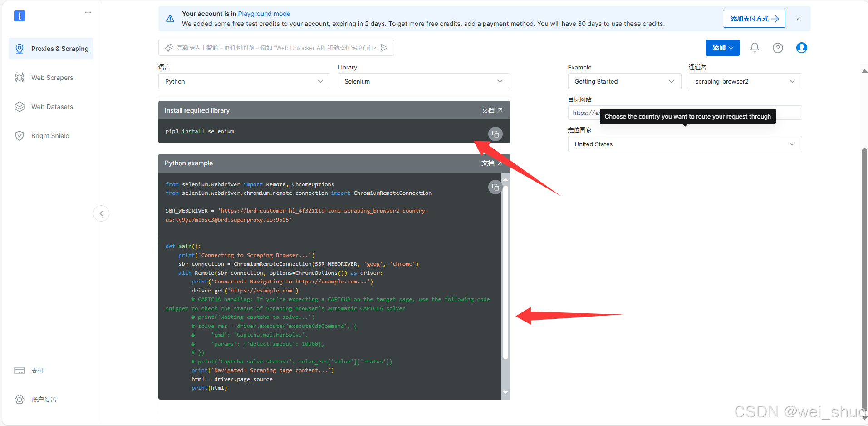
Task: Follow the Playground mode link
Action: (x=264, y=14)
